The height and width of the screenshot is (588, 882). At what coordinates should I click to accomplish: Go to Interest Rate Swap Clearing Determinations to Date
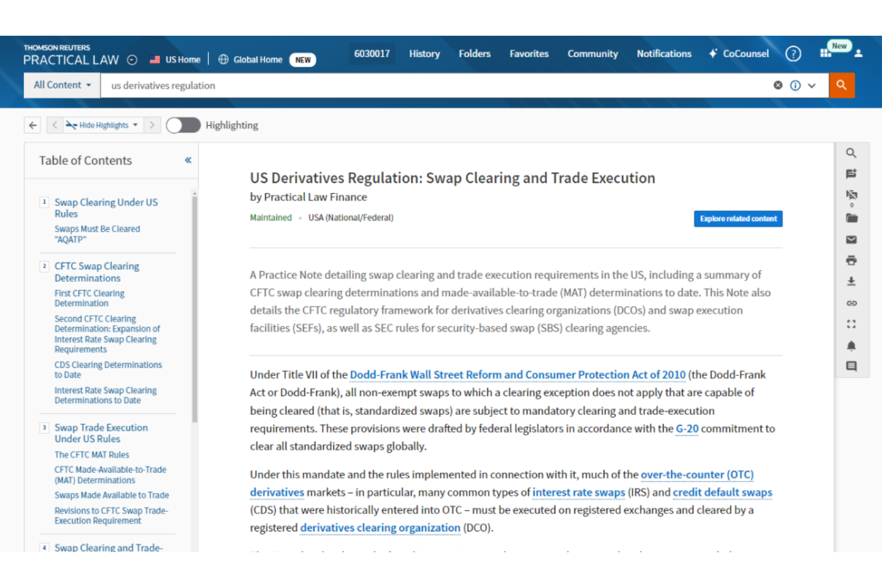click(105, 395)
